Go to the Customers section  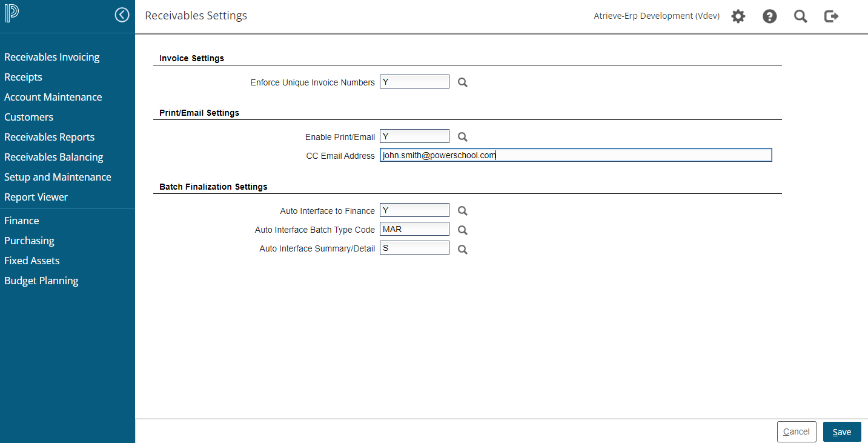point(28,117)
